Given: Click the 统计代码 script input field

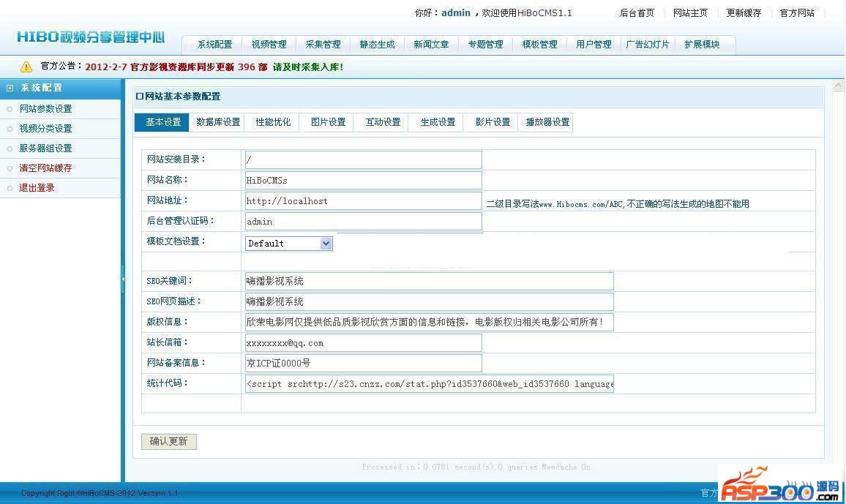Looking at the screenshot, I should point(429,383).
